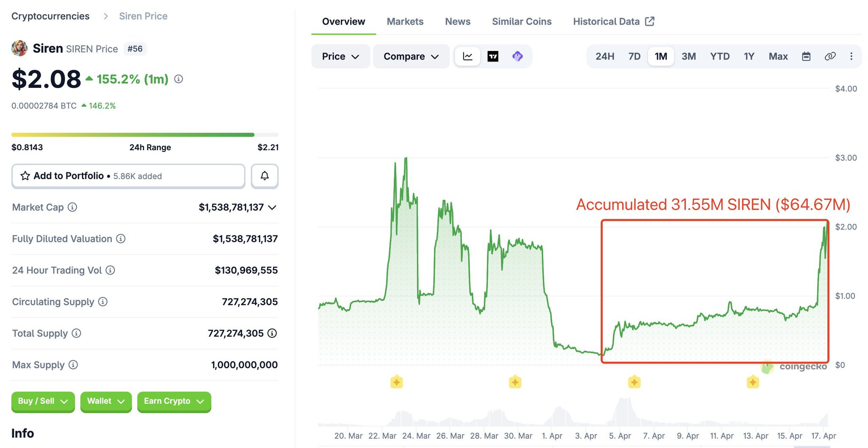Open the Similar Coins tab
868x448 pixels.
(521, 22)
